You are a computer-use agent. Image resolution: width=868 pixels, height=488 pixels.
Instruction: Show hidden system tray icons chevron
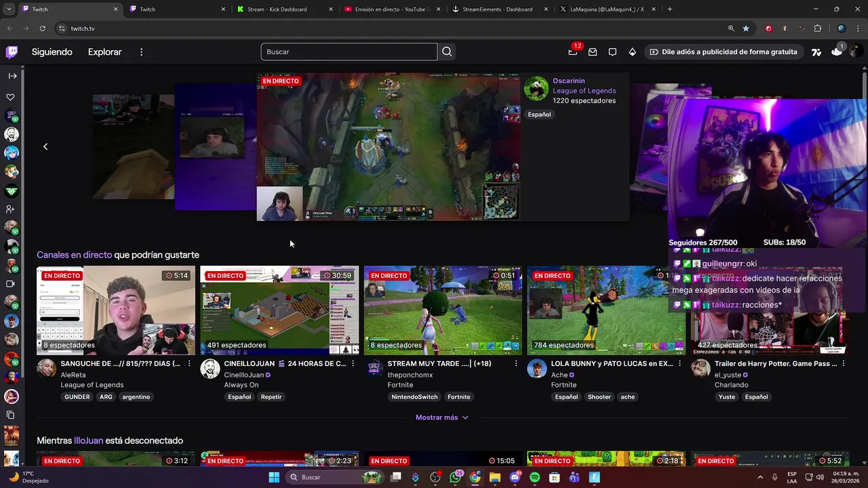(759, 477)
